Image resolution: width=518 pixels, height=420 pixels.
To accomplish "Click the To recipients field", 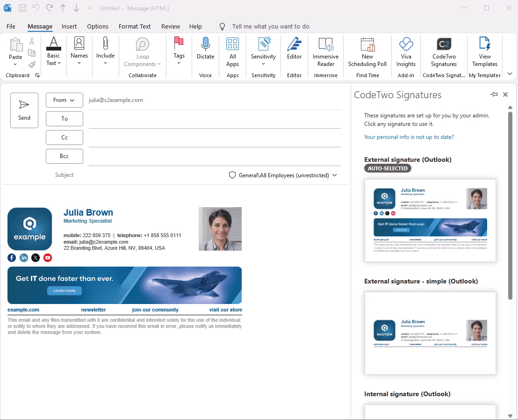I will click(x=215, y=119).
